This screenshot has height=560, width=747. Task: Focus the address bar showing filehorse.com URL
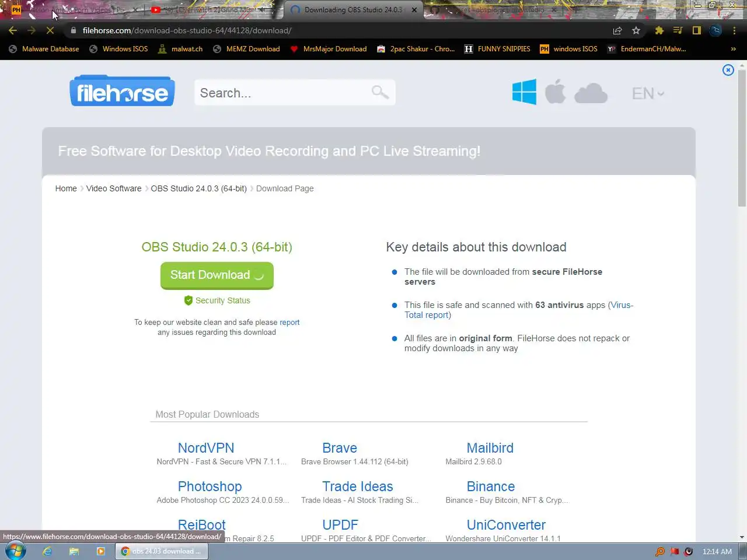click(338, 30)
